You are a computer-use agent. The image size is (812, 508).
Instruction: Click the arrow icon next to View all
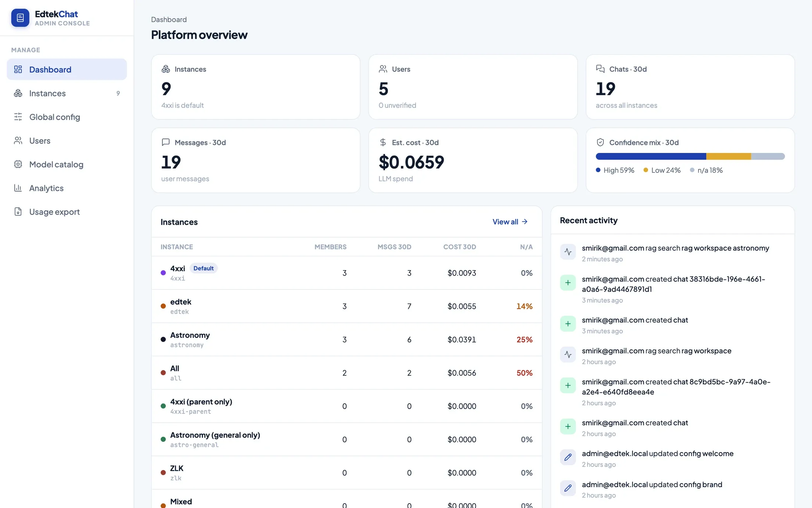click(x=525, y=222)
